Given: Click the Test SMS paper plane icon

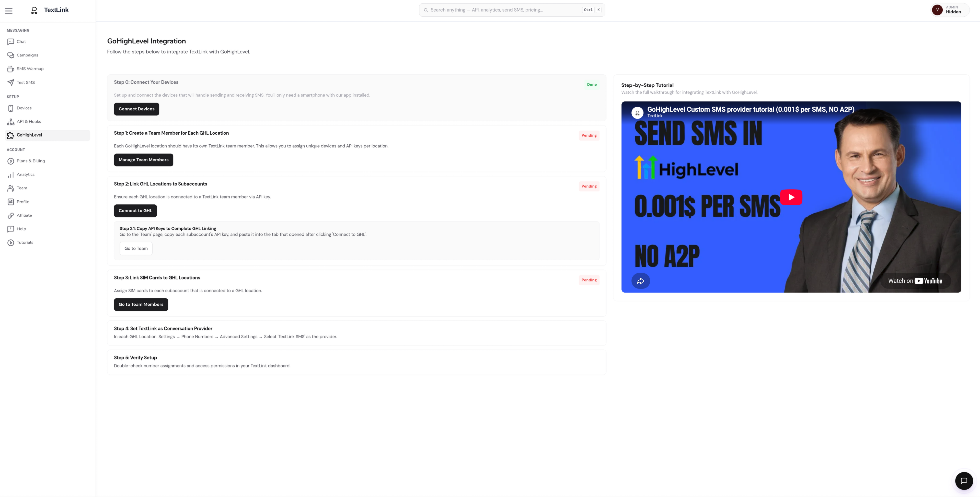Looking at the screenshot, I should click(x=11, y=83).
